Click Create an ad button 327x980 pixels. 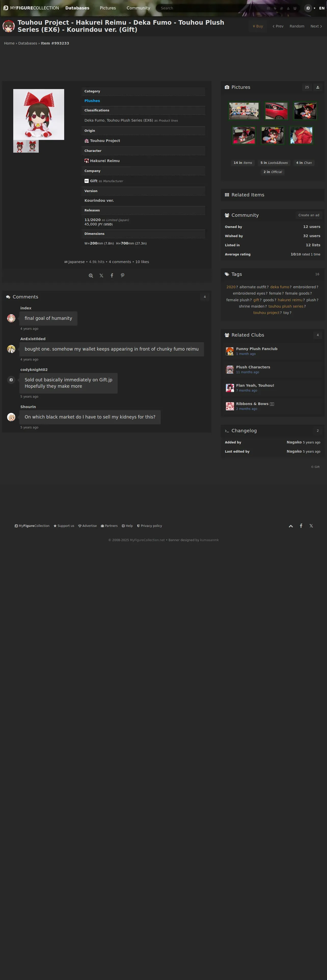pos(309,215)
